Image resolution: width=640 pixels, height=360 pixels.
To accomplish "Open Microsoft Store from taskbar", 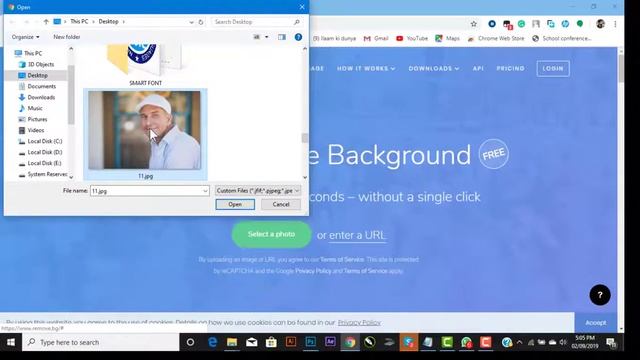I will pyautogui.click(x=271, y=342).
